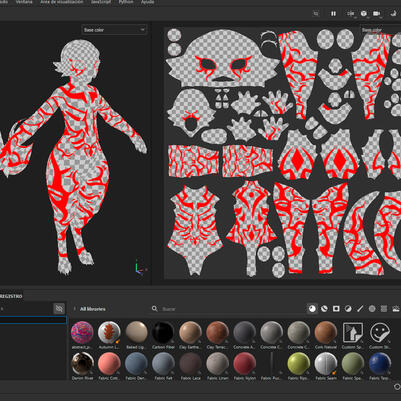The image size is (401, 401).
Task: Open the Ventana menu
Action: pos(24,2)
